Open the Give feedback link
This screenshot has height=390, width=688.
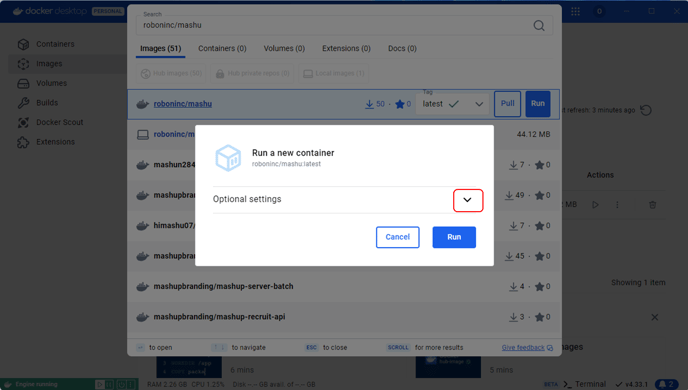[x=523, y=347]
